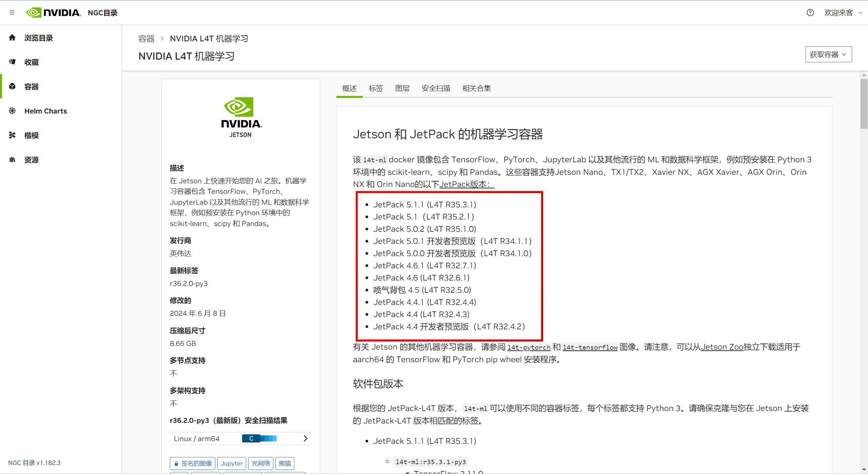
Task: Open the help question mark icon
Action: 810,13
